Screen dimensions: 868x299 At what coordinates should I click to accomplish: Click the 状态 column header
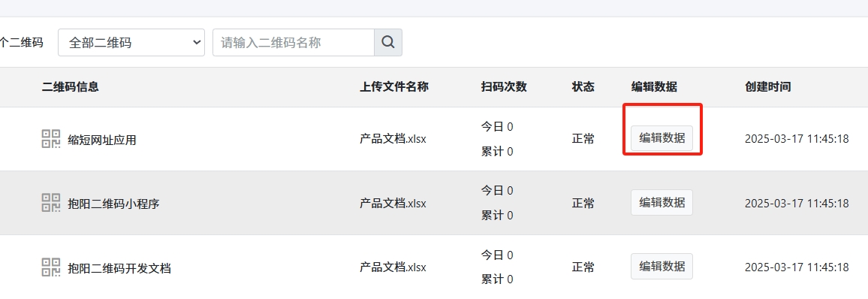point(583,87)
